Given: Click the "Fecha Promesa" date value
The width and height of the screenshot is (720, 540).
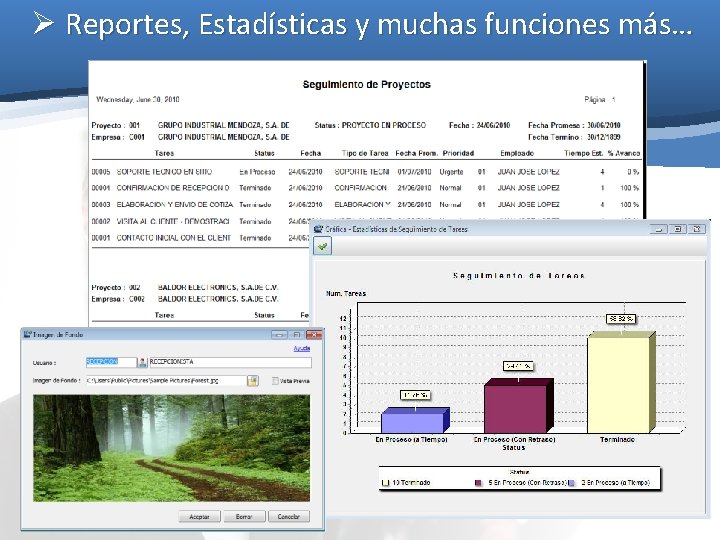Looking at the screenshot, I should (604, 125).
